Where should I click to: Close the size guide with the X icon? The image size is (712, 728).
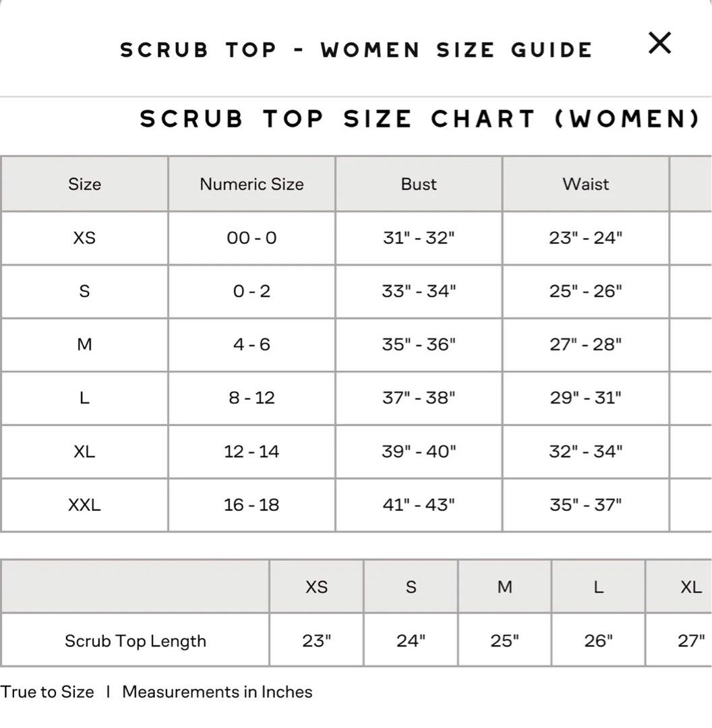click(659, 44)
